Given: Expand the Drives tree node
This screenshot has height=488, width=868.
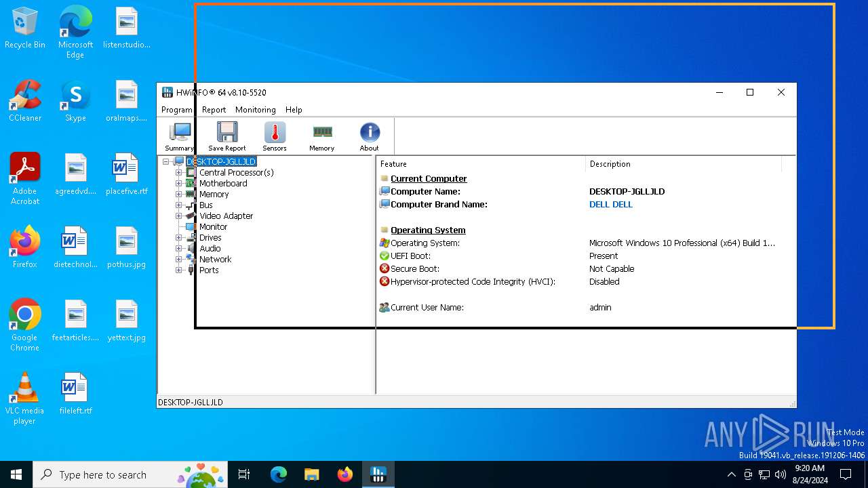Looking at the screenshot, I should [x=179, y=238].
